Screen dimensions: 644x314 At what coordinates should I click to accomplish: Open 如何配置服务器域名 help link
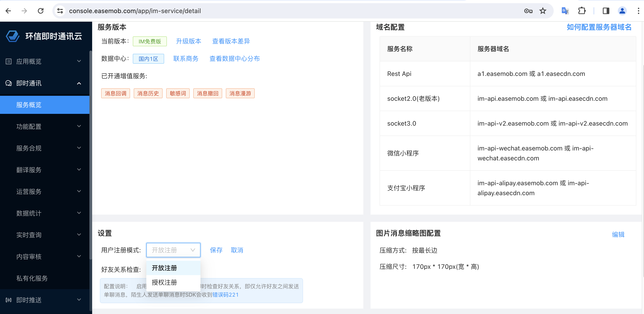point(599,27)
